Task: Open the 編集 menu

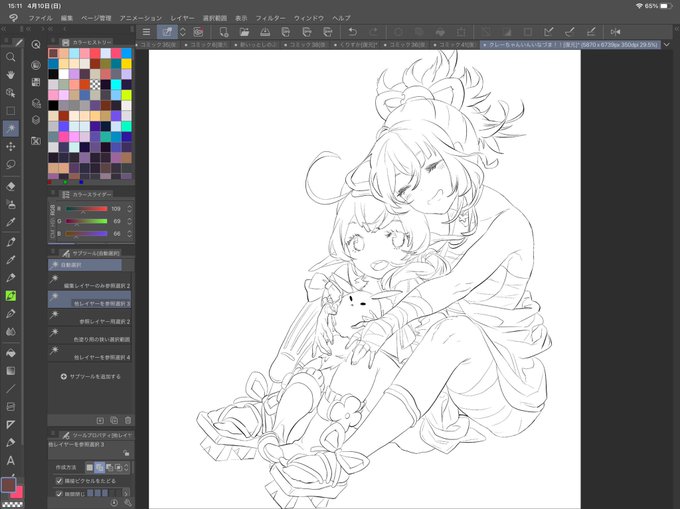Action: click(x=67, y=18)
